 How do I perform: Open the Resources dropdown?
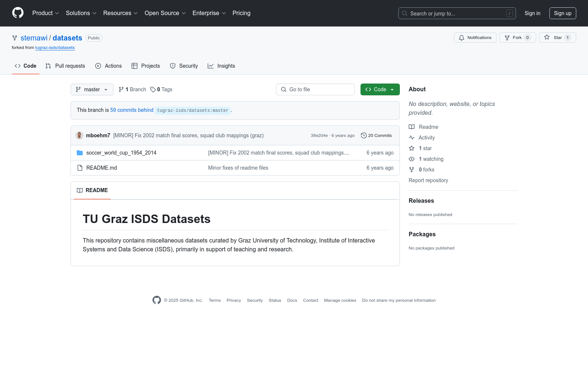point(121,13)
